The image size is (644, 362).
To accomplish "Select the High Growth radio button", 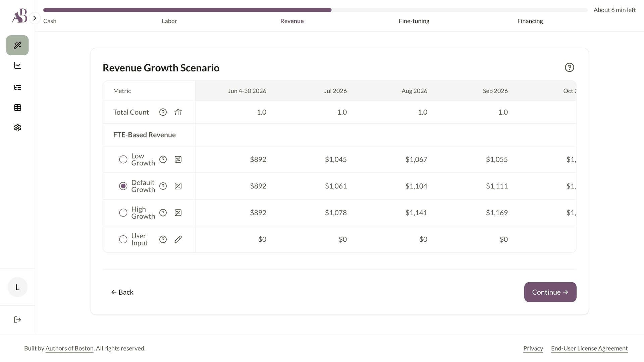I will (123, 213).
